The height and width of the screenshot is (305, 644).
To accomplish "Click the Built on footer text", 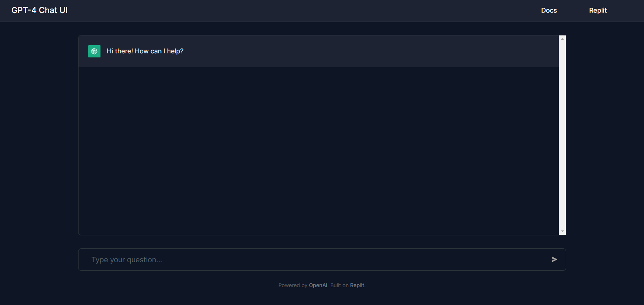I will coord(339,285).
